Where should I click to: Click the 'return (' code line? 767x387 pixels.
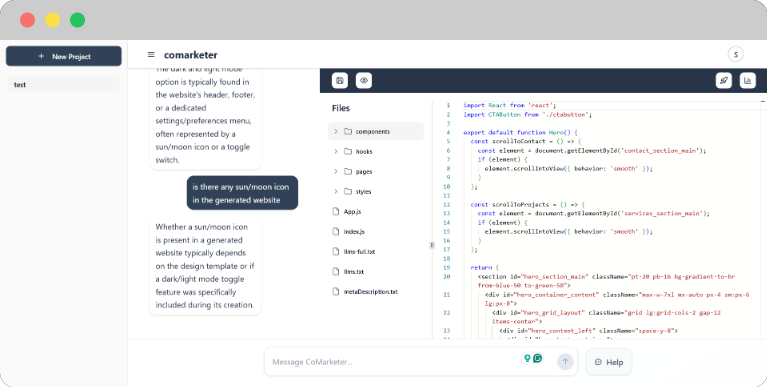pyautogui.click(x=484, y=268)
